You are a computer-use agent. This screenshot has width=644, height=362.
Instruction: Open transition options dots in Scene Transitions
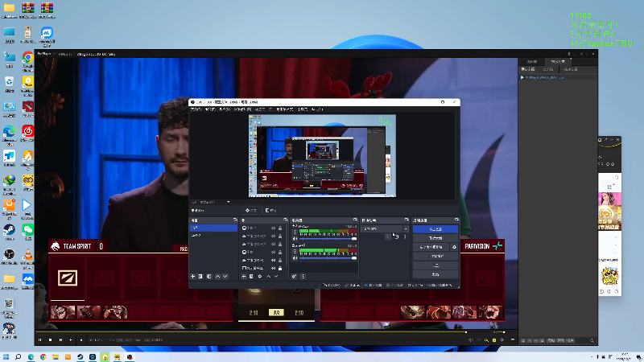click(x=405, y=237)
